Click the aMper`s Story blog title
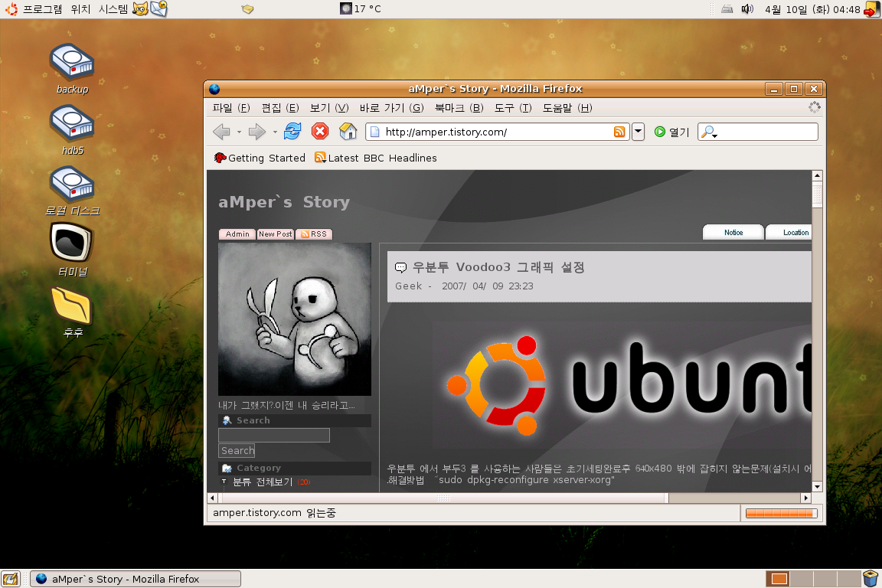This screenshot has width=882, height=588. pos(284,202)
